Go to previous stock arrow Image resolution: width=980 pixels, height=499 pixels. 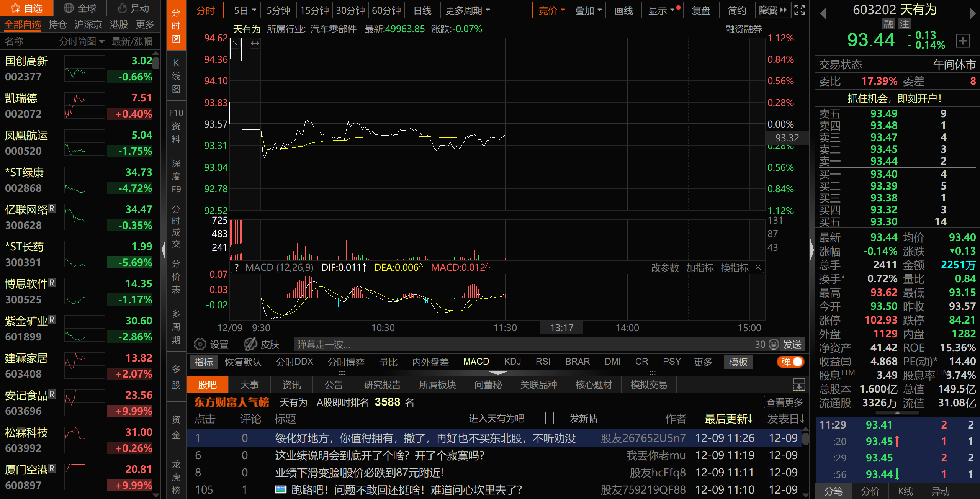[823, 14]
